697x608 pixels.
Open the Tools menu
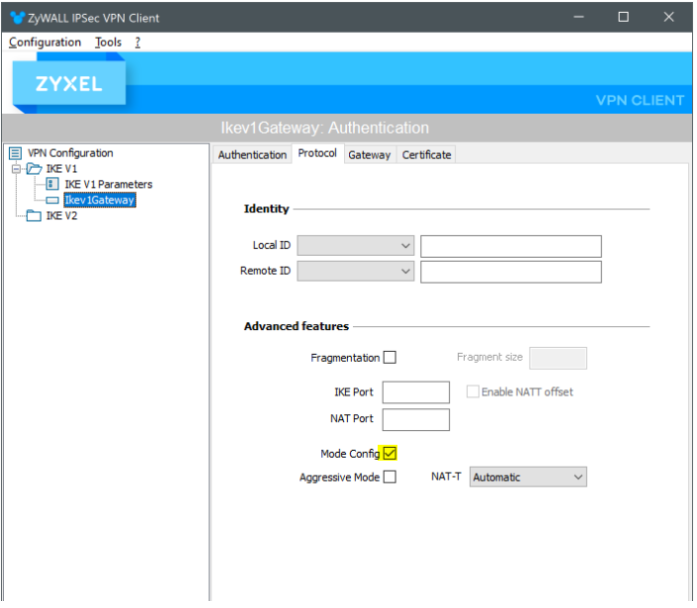pyautogui.click(x=108, y=42)
